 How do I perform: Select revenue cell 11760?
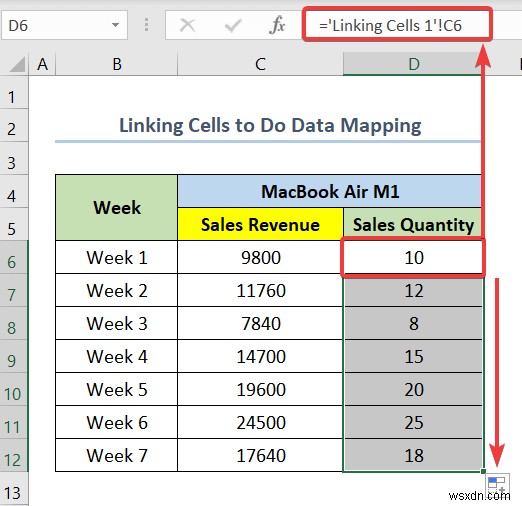tap(260, 290)
